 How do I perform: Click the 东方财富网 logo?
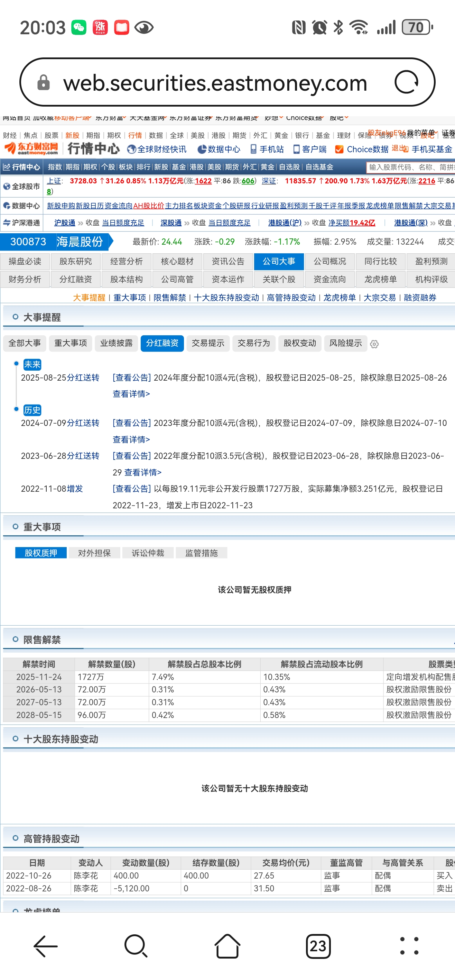click(x=31, y=149)
